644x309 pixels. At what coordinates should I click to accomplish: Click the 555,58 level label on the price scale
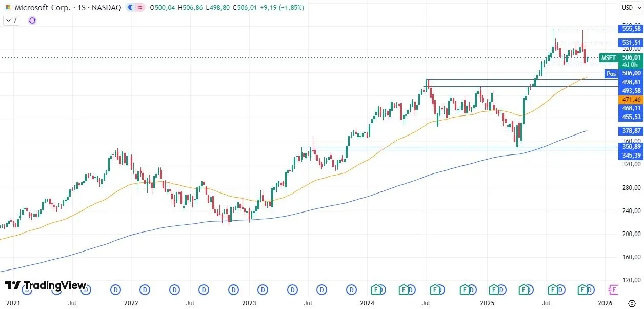tap(632, 29)
